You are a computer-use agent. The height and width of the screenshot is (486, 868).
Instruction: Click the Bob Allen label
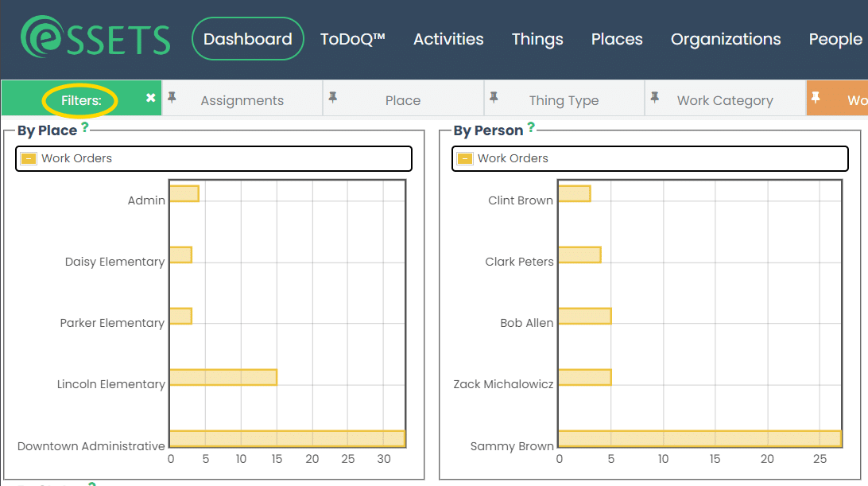(526, 323)
